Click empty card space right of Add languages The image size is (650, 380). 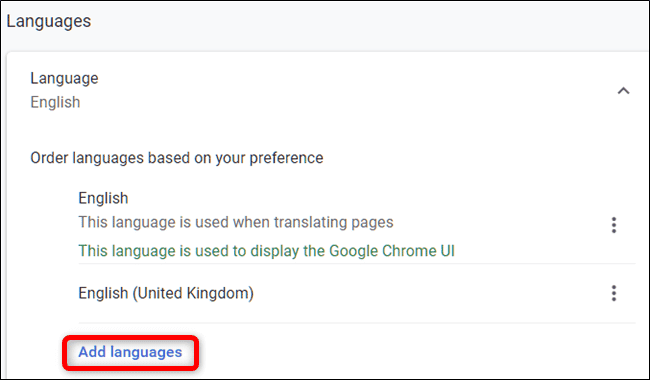tap(415, 352)
